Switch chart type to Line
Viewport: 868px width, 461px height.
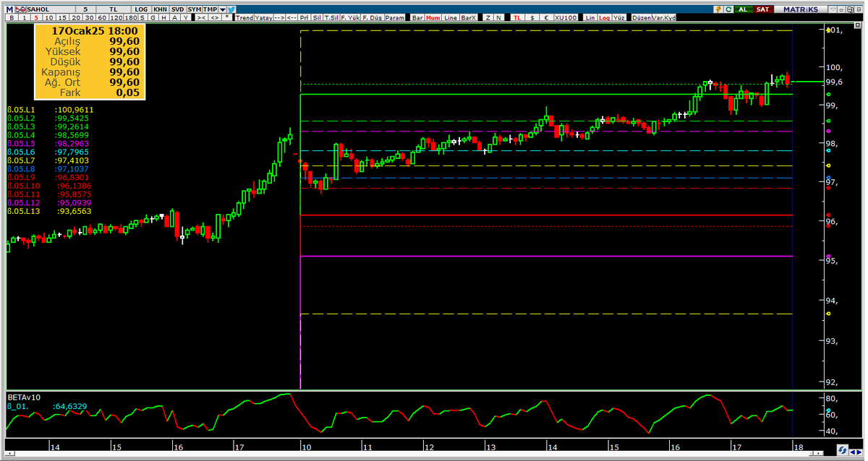[x=451, y=17]
